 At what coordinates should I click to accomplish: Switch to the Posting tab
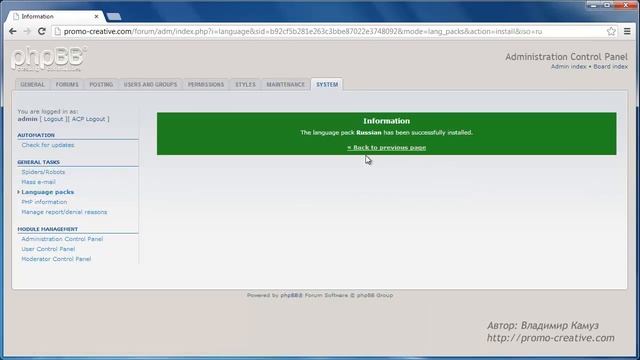tap(101, 84)
